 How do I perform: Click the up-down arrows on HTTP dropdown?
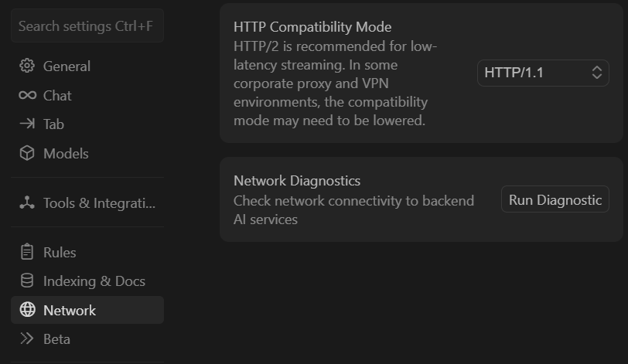click(x=597, y=73)
